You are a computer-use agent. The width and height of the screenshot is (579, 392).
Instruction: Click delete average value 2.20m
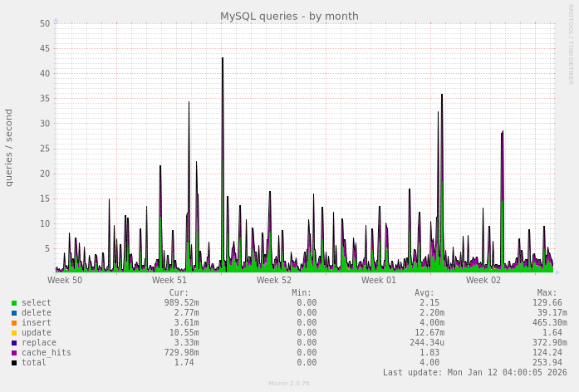click(x=432, y=312)
